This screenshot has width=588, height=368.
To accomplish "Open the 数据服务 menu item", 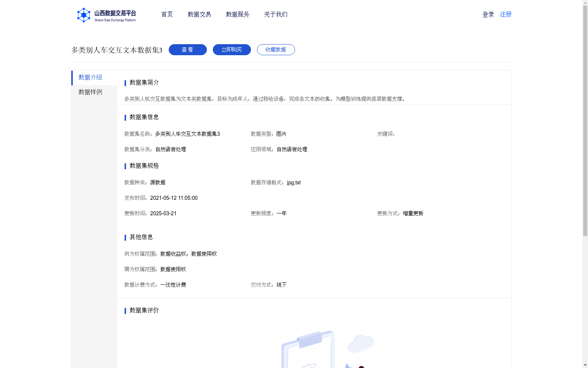I will pos(237,14).
